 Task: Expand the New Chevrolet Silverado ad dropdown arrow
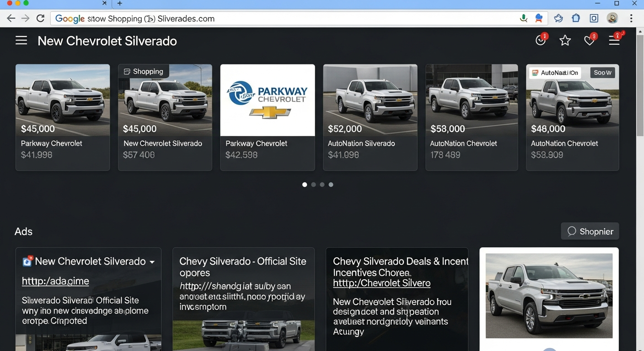click(x=152, y=262)
